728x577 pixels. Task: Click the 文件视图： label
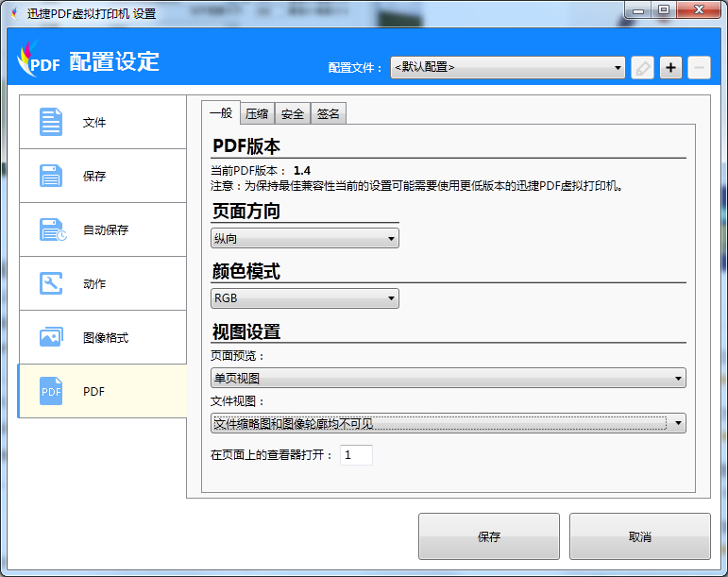pos(238,400)
